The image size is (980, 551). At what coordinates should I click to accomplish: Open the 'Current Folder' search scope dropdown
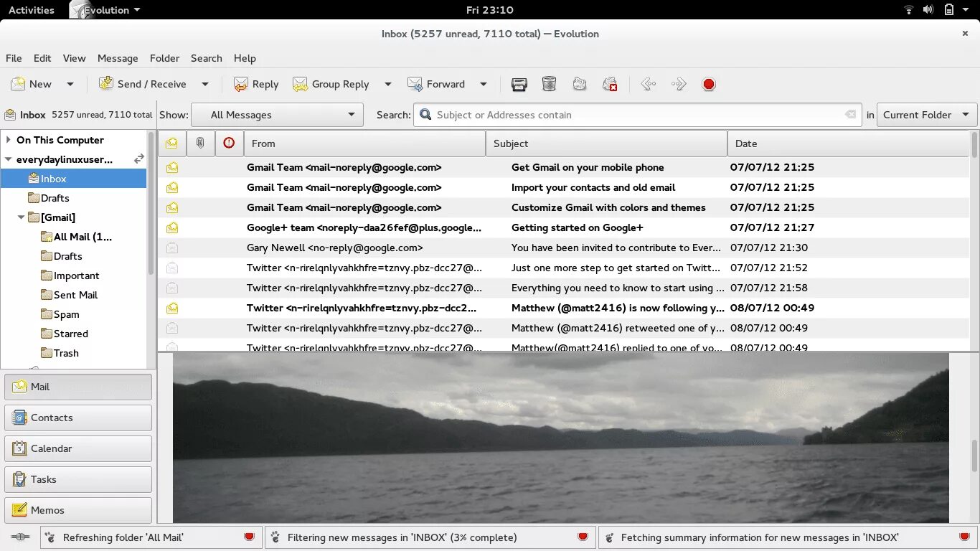(x=927, y=115)
